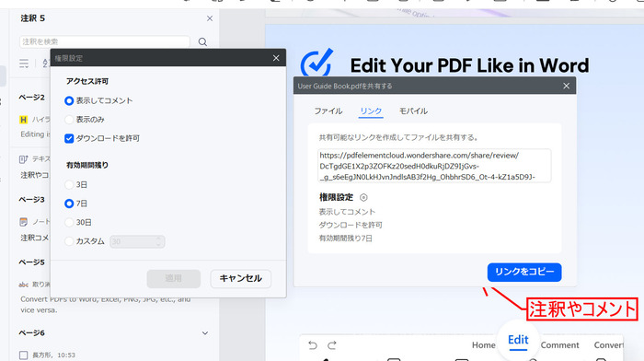Switch to the リンク tab
Image resolution: width=644 pixels, height=361 pixels.
pos(371,111)
